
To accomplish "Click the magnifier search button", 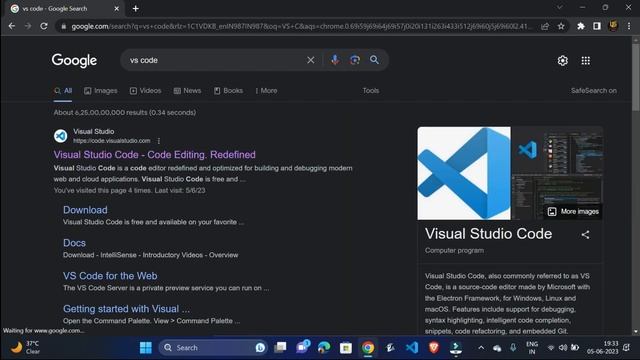I will 374,60.
